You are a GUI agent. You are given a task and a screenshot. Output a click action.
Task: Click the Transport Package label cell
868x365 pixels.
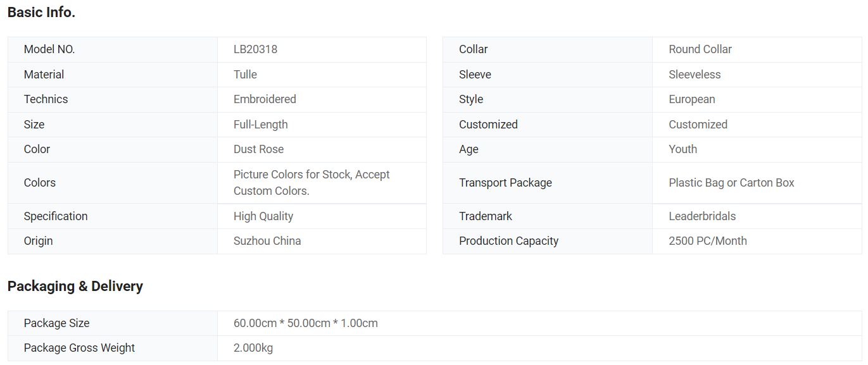[x=548, y=183]
